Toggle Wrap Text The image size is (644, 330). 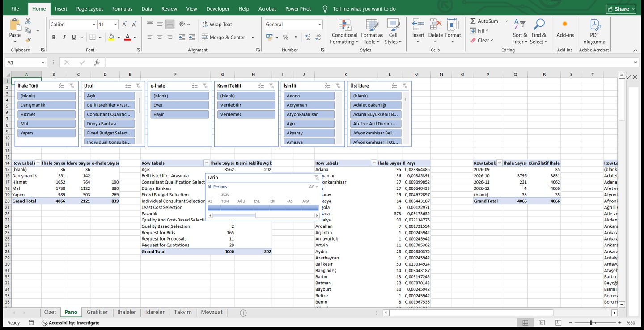(217, 25)
